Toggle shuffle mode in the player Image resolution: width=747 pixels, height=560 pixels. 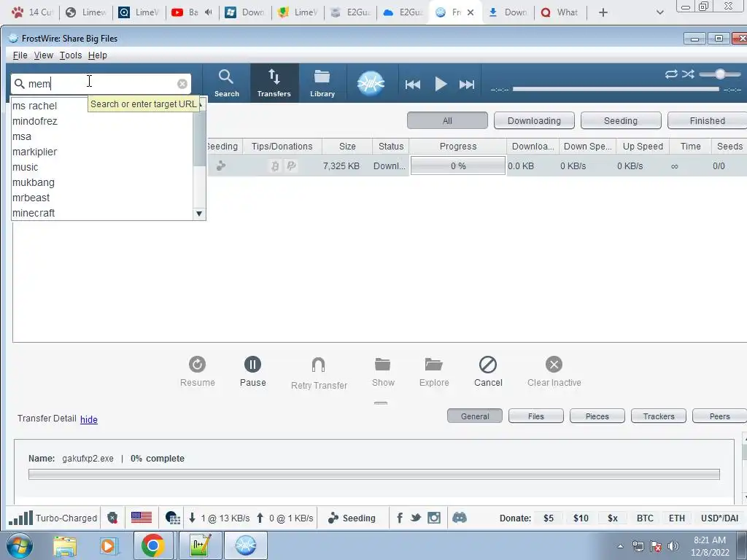coord(688,74)
